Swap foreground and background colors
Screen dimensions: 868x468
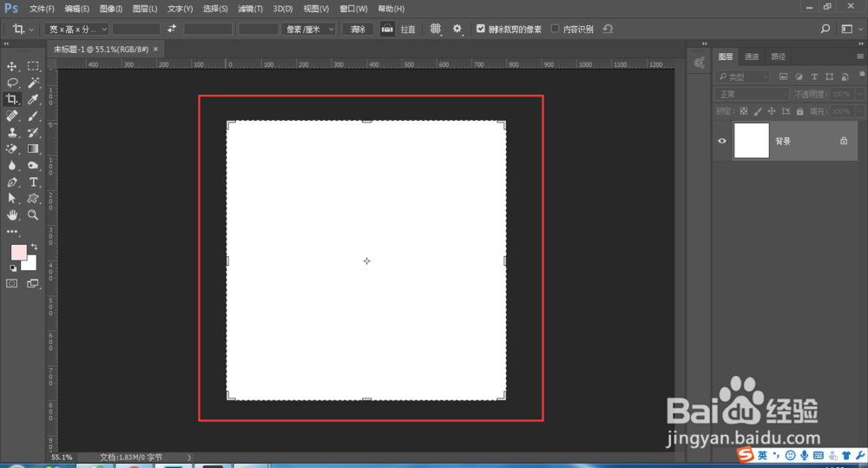pyautogui.click(x=35, y=247)
